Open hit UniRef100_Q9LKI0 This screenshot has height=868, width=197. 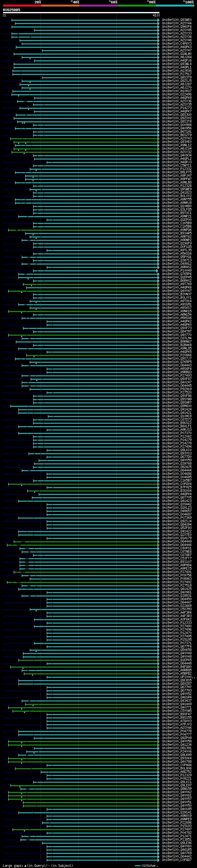click(177, 450)
